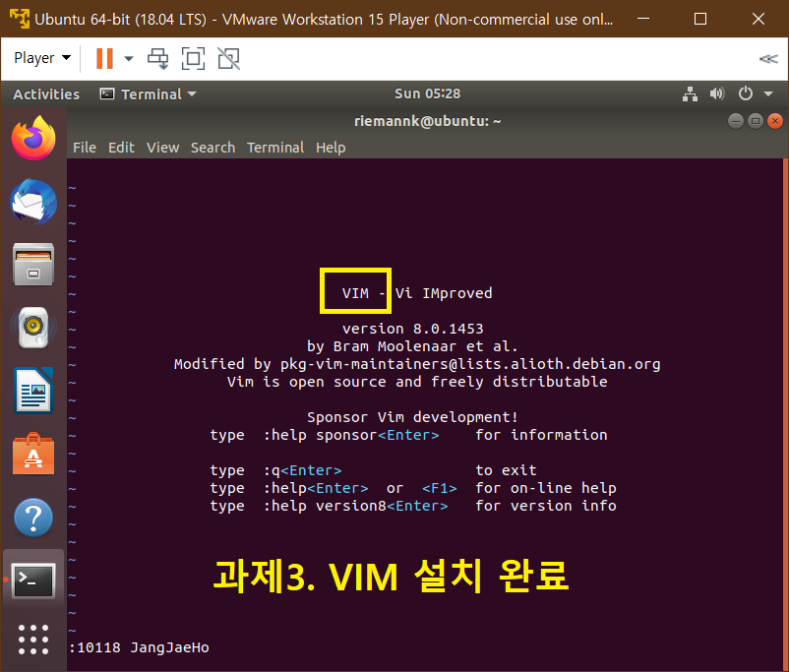Click the pkg-vim-maintainers email line

[x=417, y=364]
